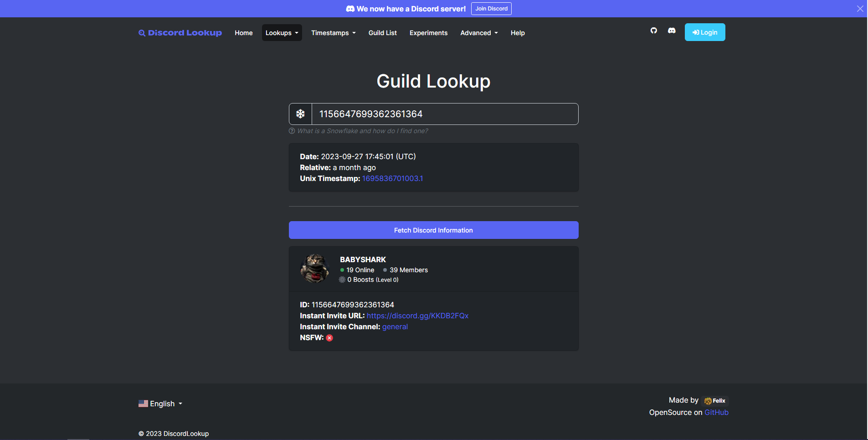
Task: Open the general invite channel link
Action: pyautogui.click(x=395, y=327)
